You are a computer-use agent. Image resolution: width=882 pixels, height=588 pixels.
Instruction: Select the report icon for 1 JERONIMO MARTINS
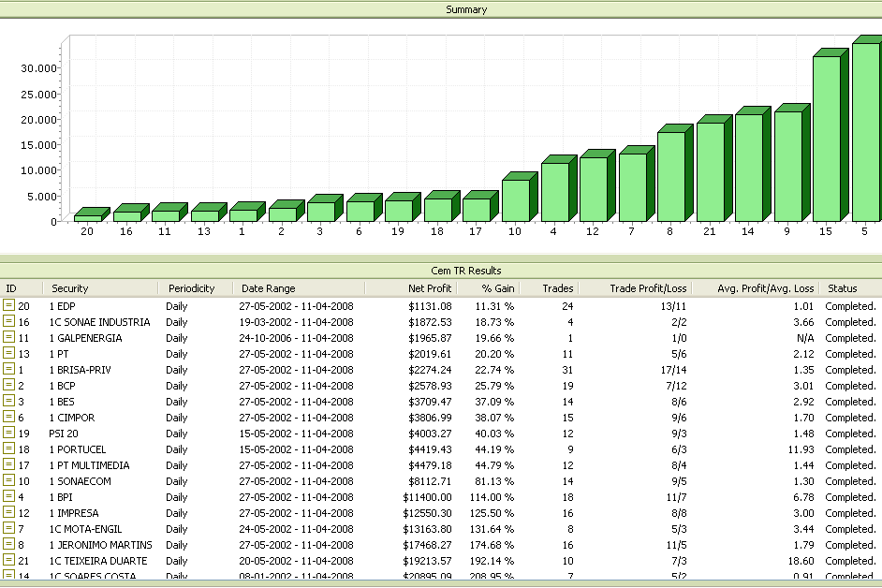9,544
